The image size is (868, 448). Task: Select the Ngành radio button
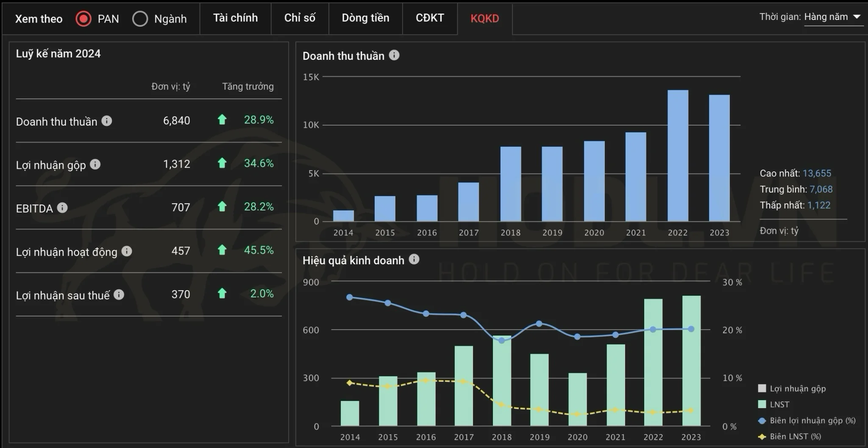[x=140, y=19]
